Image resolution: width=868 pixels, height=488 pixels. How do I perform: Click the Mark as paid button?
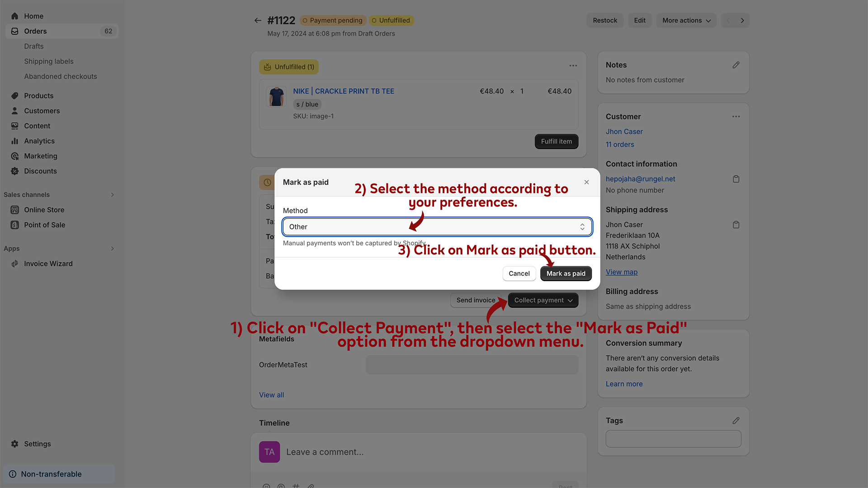point(566,273)
